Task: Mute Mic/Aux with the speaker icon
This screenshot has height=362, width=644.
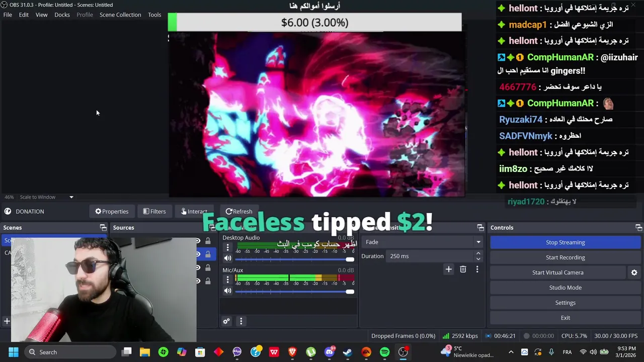Action: (x=227, y=291)
